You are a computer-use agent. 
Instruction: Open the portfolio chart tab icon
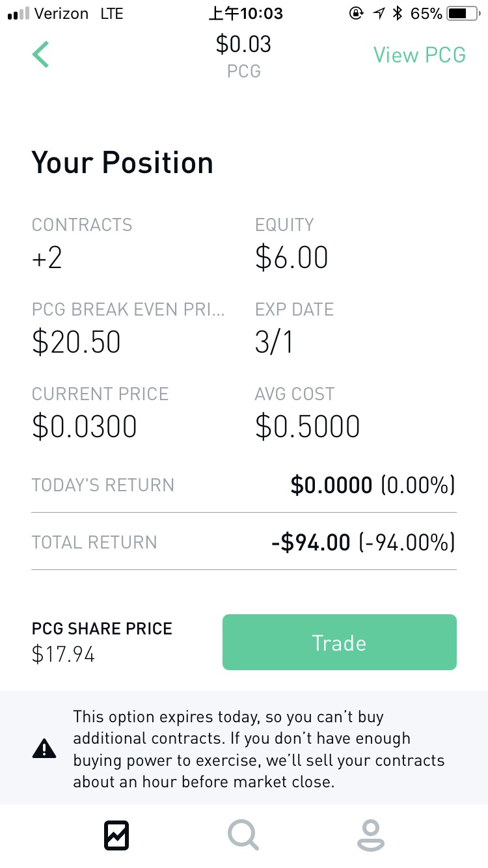pos(116,835)
